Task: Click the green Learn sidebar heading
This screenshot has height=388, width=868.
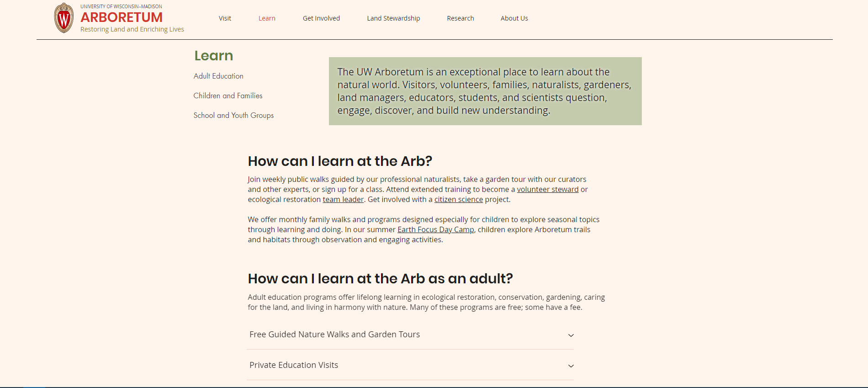Action: (214, 55)
